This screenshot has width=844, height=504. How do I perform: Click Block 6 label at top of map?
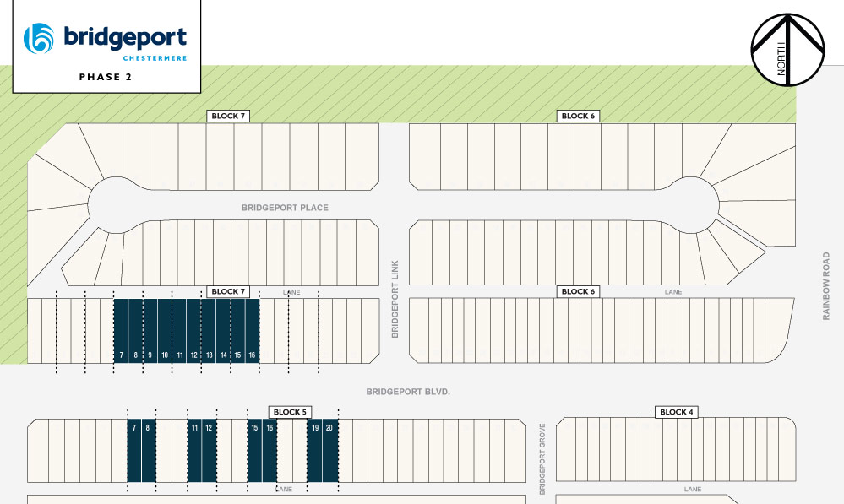click(578, 116)
